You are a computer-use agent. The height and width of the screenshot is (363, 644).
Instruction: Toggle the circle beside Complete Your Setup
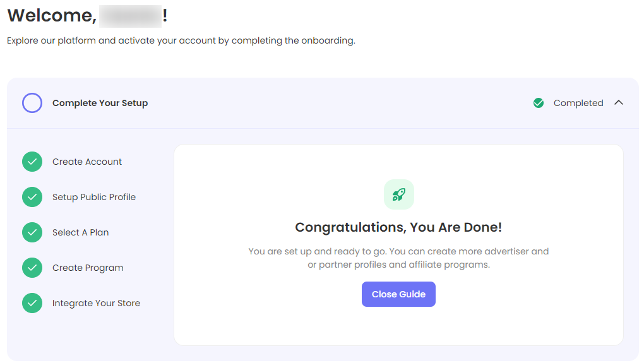tap(32, 103)
